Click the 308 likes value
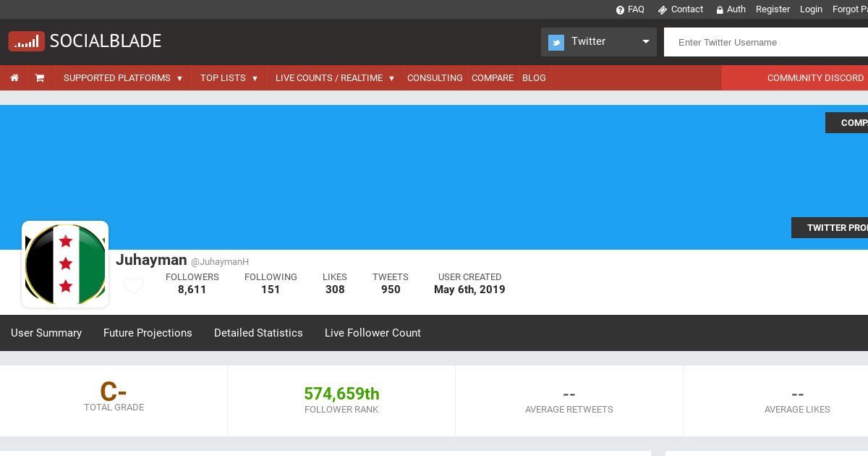 click(335, 290)
